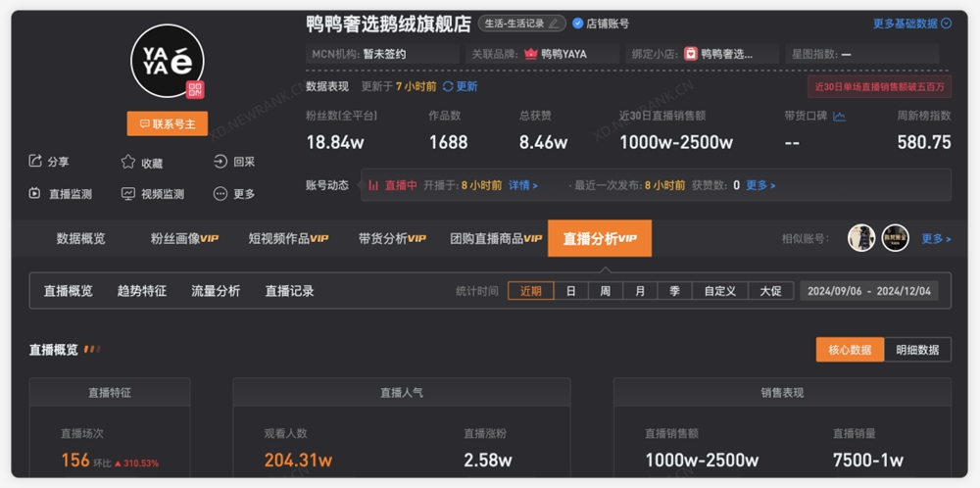Select 趋势特征 sub-tab
Image resolution: width=980 pixels, height=488 pixels.
pyautogui.click(x=142, y=291)
